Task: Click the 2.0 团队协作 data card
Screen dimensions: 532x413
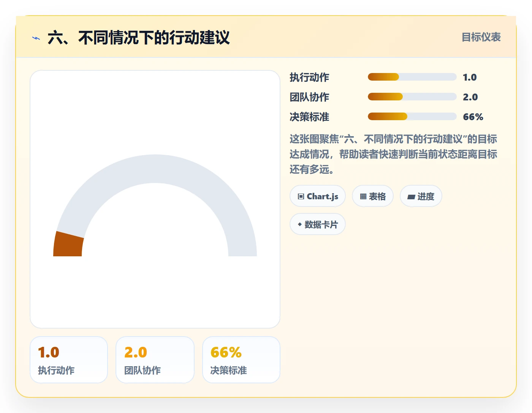Action: [x=155, y=360]
